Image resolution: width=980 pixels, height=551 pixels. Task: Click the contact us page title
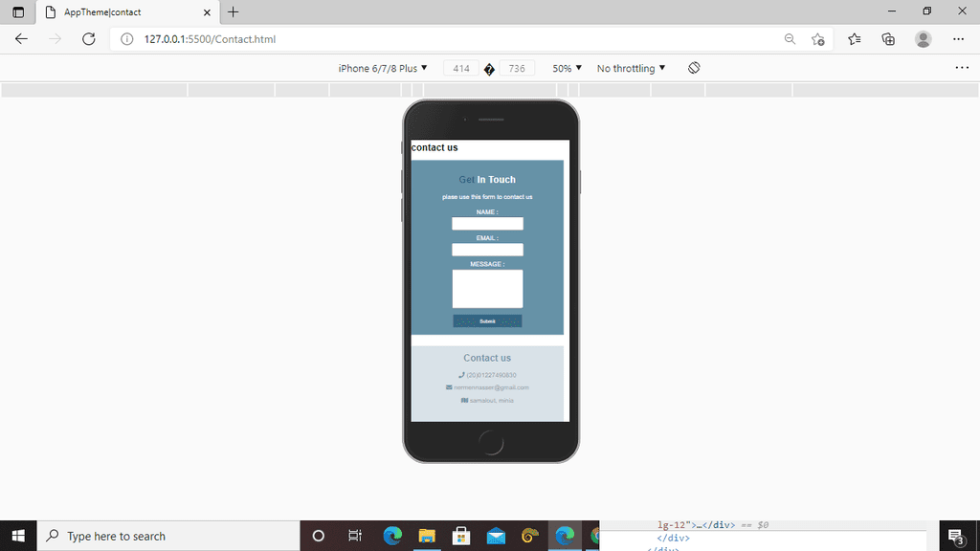[434, 147]
